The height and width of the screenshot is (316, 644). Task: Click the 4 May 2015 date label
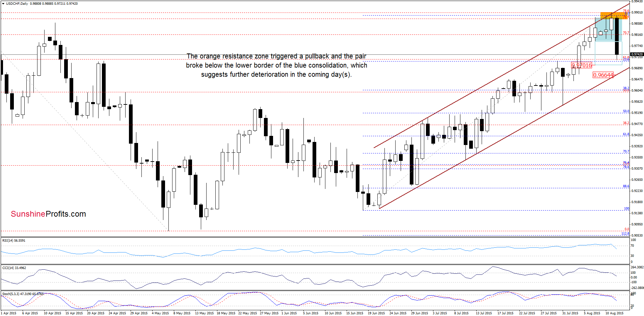[160, 313]
